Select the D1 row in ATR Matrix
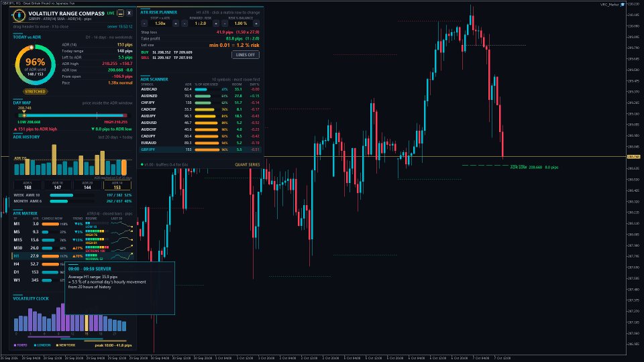Image resolution: width=644 pixels, height=362 pixels. (39, 272)
